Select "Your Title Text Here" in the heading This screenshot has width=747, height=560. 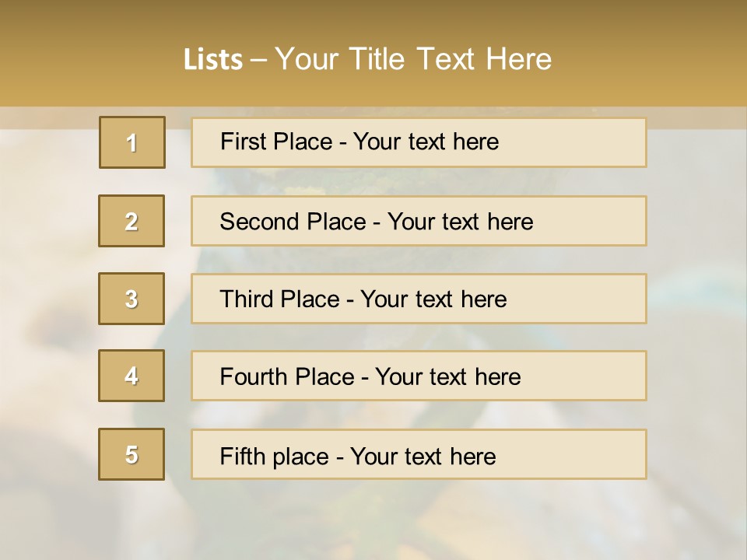click(x=413, y=59)
